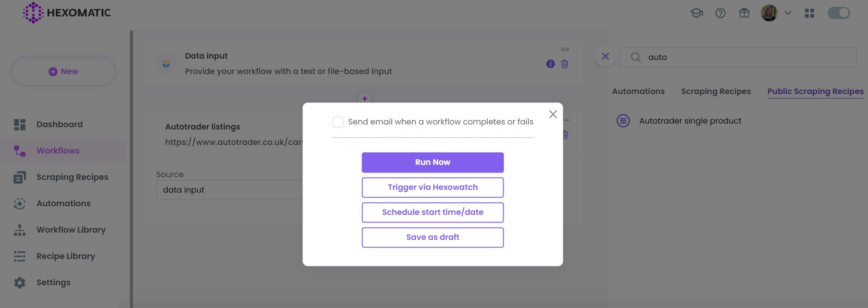Viewport: 868px width, 308px height.
Task: Open the help icon in the top bar
Action: point(720,13)
